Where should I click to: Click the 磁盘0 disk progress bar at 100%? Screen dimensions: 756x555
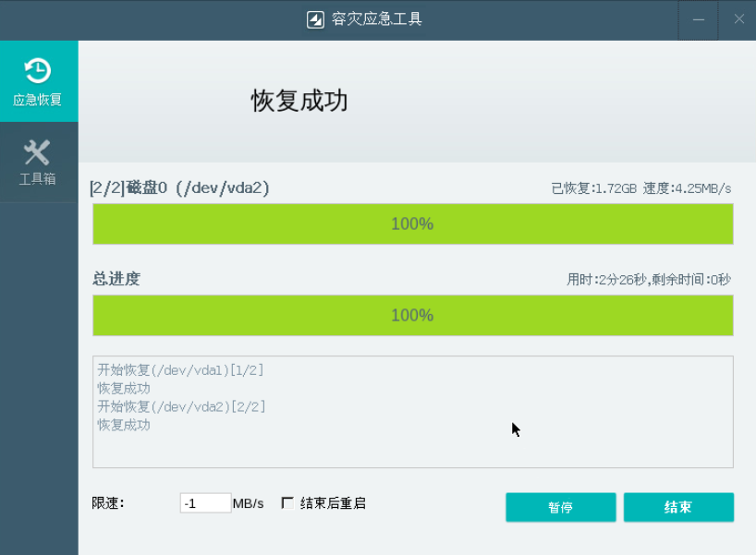tap(411, 223)
